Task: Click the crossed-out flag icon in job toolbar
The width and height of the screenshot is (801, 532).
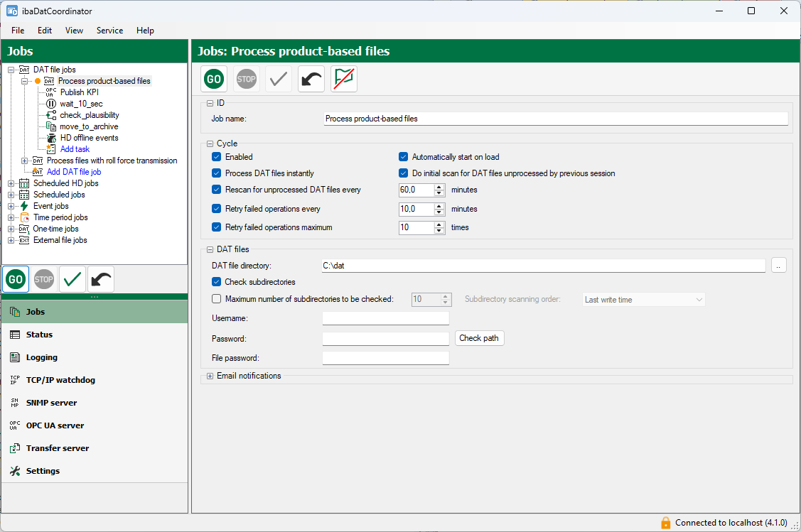Action: tap(344, 79)
